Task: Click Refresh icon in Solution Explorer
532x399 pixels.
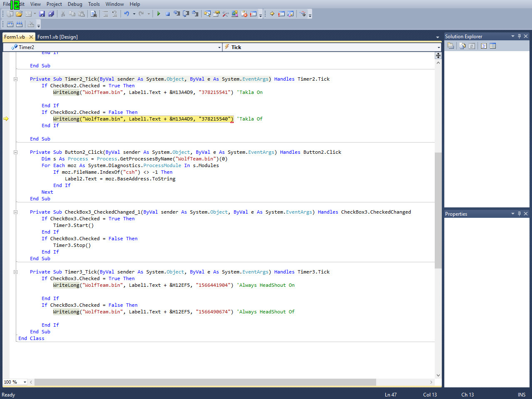Action: pyautogui.click(x=472, y=46)
